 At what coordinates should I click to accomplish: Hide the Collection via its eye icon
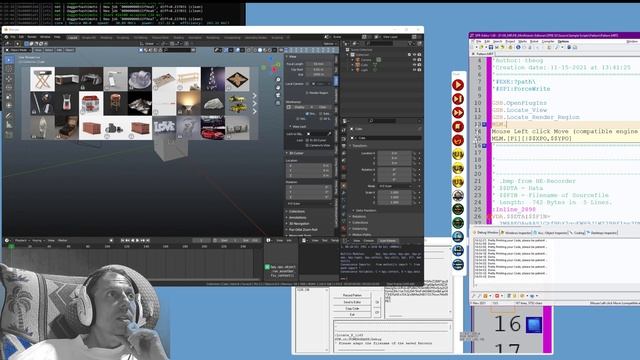click(414, 55)
